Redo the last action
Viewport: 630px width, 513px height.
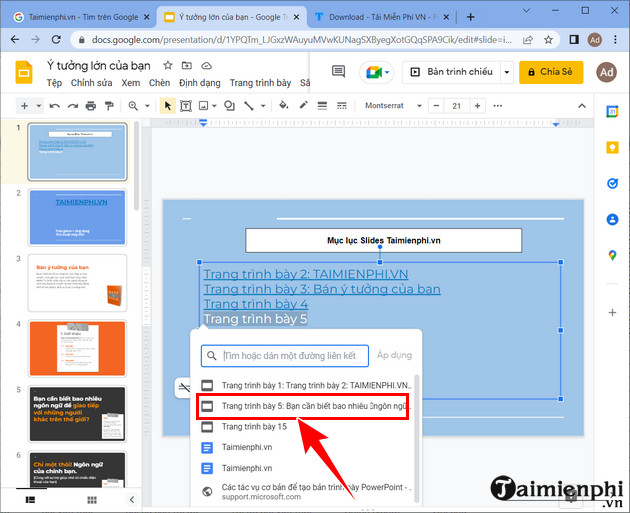[x=73, y=106]
